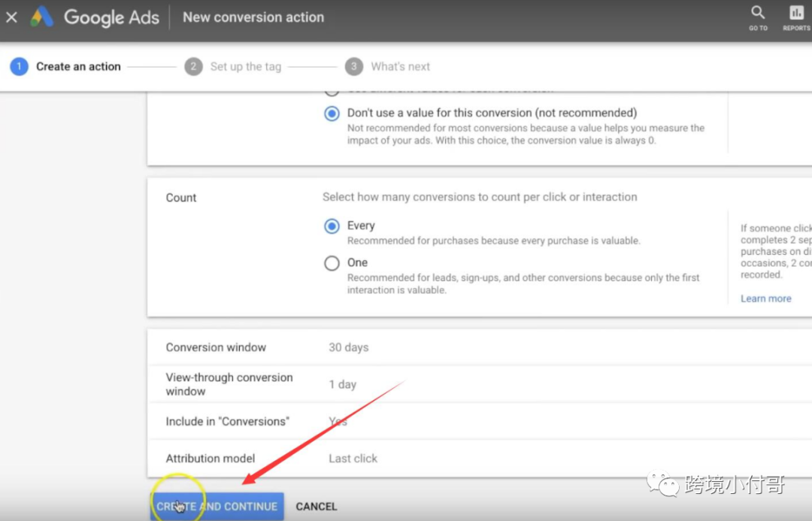Click the Last click value
The height and width of the screenshot is (521, 812).
pos(353,459)
